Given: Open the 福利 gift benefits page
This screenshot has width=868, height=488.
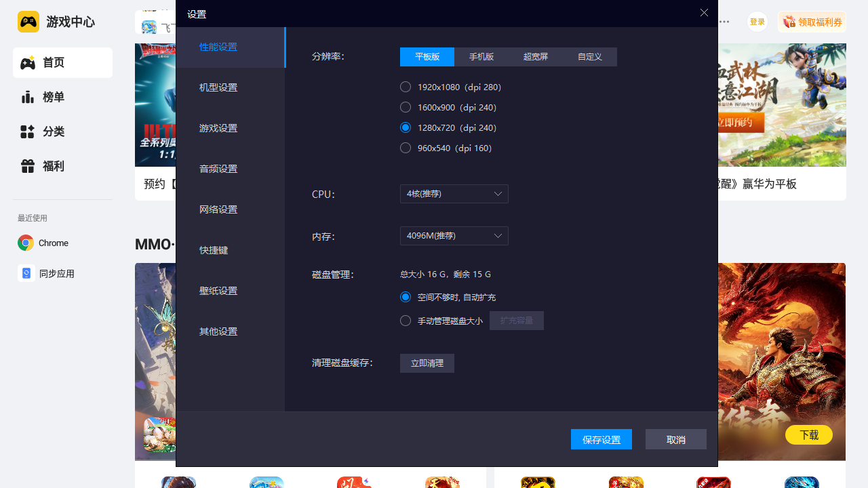Looking at the screenshot, I should tap(62, 167).
